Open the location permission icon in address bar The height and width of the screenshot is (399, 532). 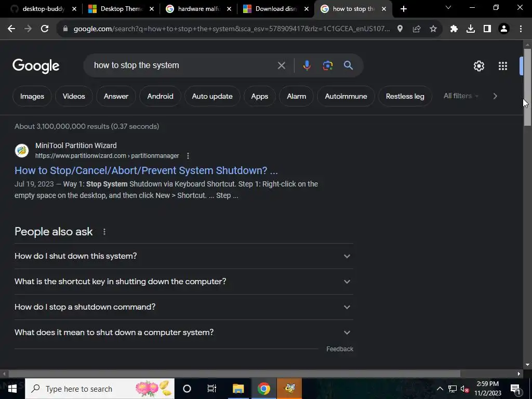click(400, 29)
